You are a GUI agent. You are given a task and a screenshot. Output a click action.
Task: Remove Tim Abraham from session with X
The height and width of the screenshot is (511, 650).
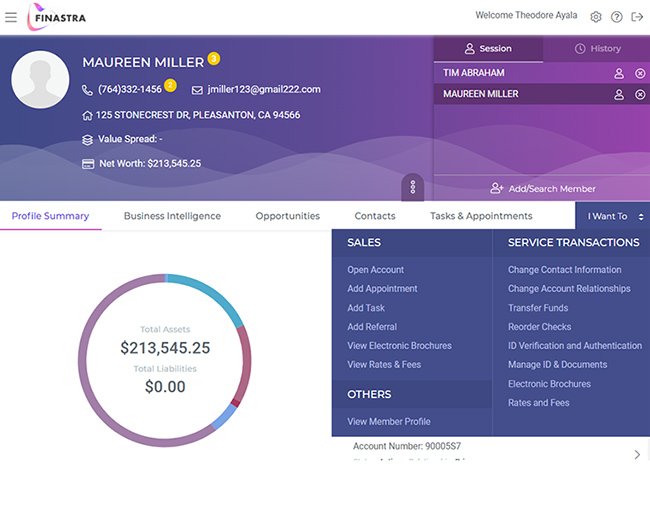coord(640,73)
